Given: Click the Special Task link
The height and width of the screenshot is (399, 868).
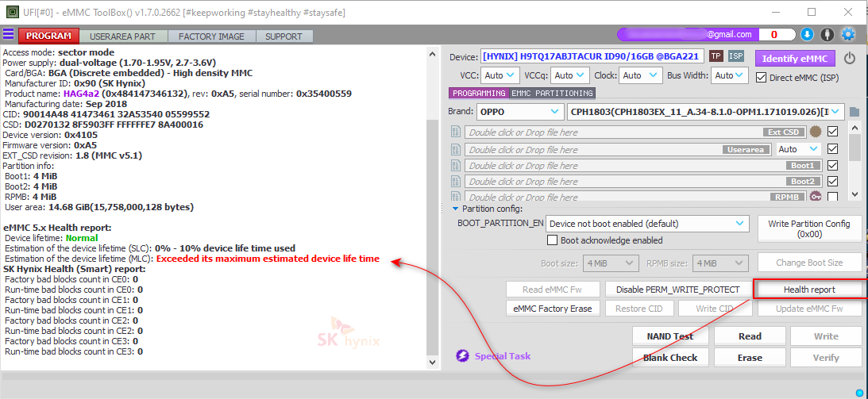Looking at the screenshot, I should [502, 356].
